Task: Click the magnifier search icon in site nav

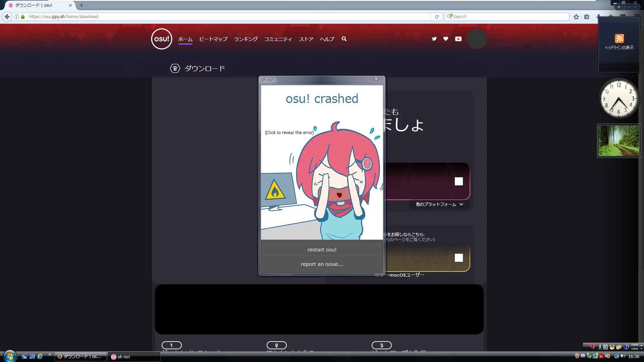Action: [x=344, y=39]
